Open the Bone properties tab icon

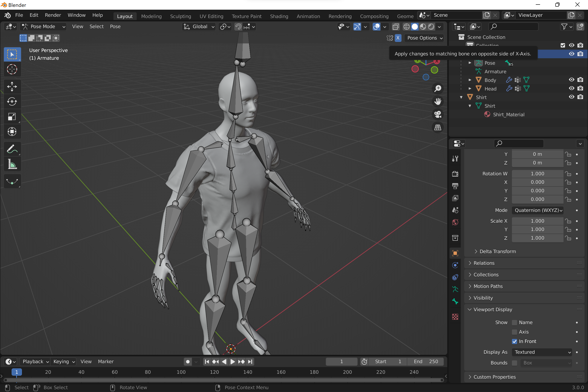point(455,302)
